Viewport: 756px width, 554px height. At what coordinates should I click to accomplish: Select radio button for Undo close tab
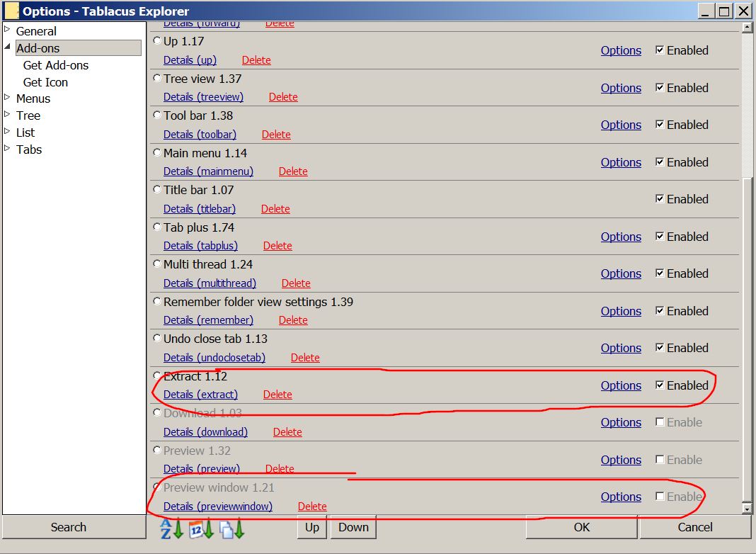[156, 339]
